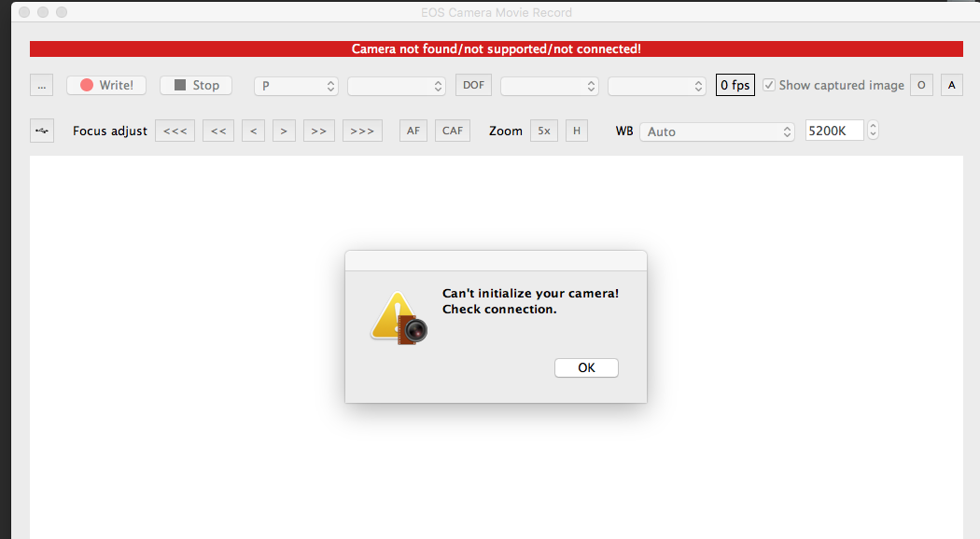Click the O button
The height and width of the screenshot is (539, 980).
[921, 86]
